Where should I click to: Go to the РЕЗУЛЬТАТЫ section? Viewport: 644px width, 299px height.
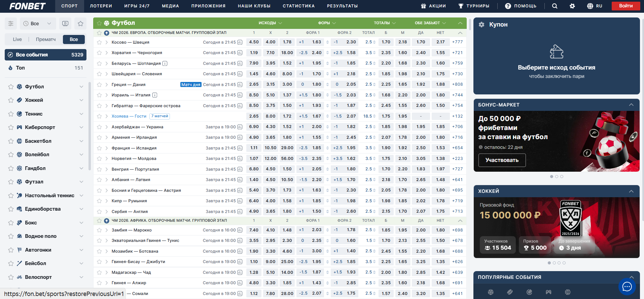[x=342, y=6]
